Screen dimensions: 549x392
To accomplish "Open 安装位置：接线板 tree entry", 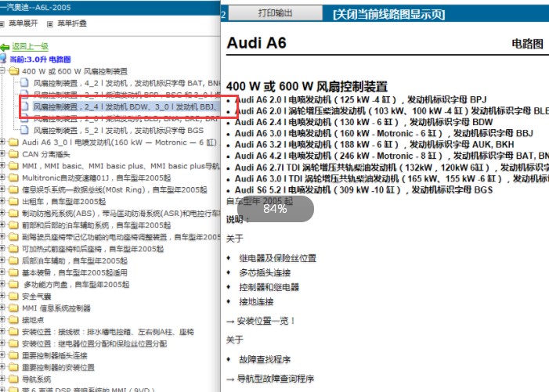I will coord(108,332).
